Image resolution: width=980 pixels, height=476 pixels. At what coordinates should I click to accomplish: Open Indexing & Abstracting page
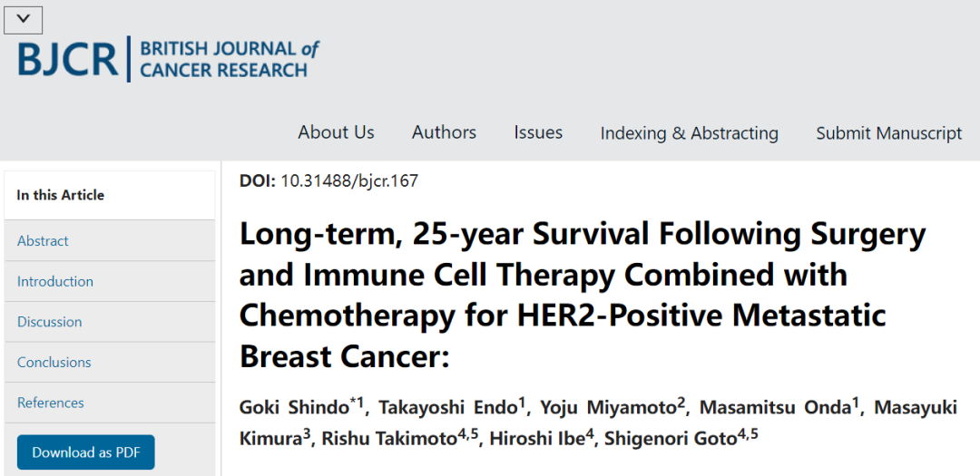pos(690,133)
